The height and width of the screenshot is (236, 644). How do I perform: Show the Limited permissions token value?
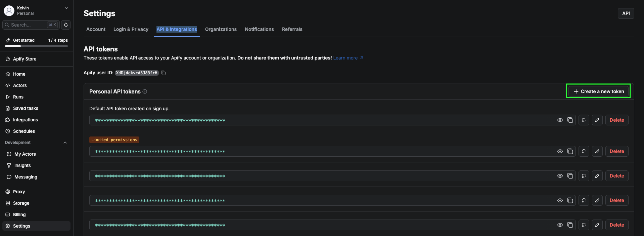[x=560, y=151]
